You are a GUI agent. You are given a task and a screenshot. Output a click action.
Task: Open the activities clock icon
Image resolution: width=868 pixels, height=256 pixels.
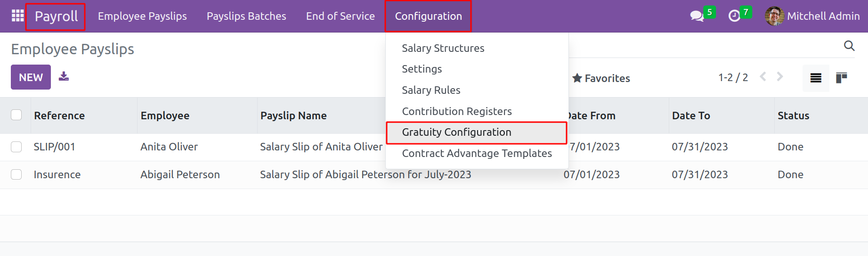734,16
